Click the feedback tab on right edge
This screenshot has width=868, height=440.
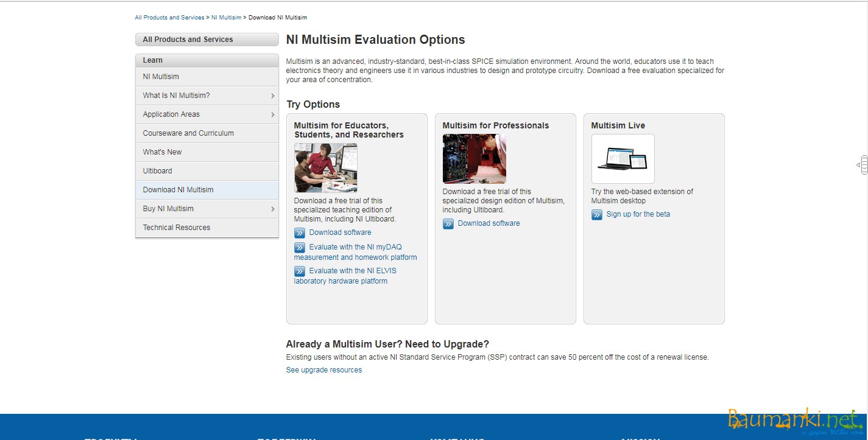[x=863, y=165]
